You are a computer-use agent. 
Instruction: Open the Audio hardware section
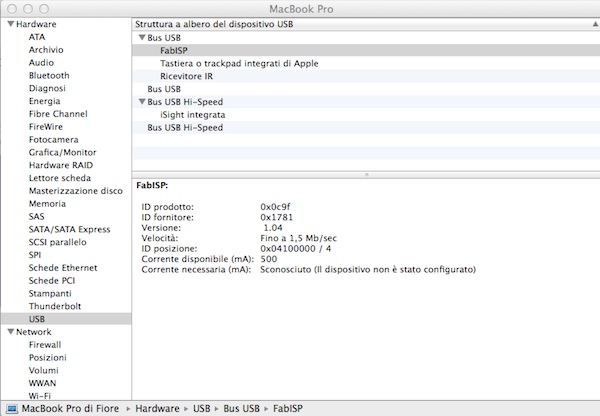click(x=41, y=62)
